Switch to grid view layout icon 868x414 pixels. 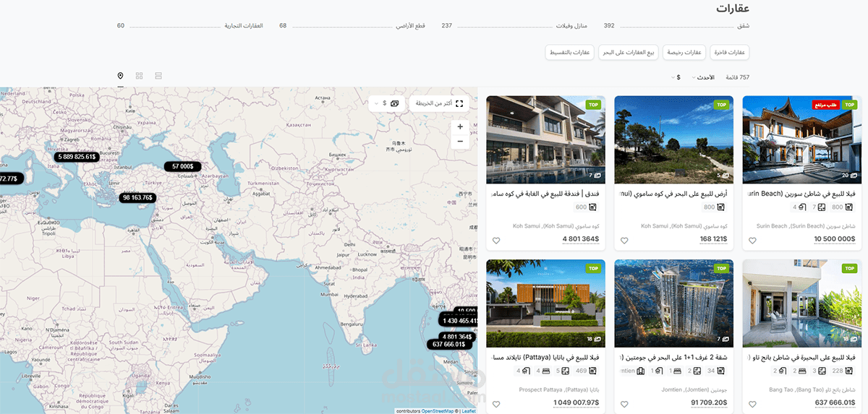click(139, 76)
